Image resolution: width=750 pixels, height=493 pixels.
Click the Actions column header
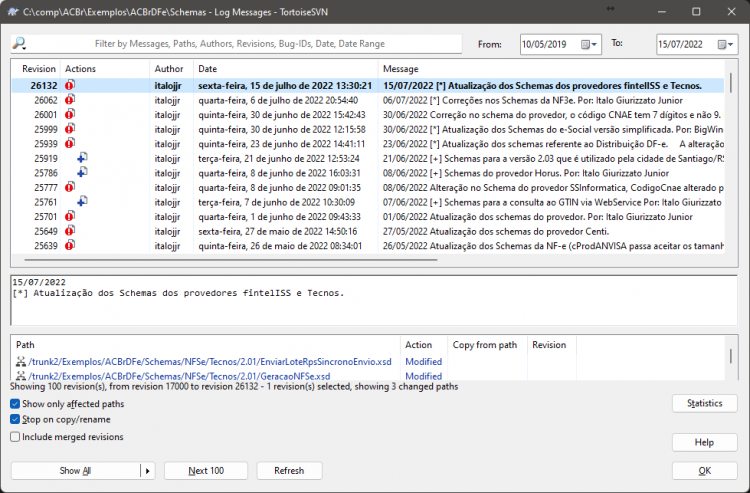coord(104,69)
